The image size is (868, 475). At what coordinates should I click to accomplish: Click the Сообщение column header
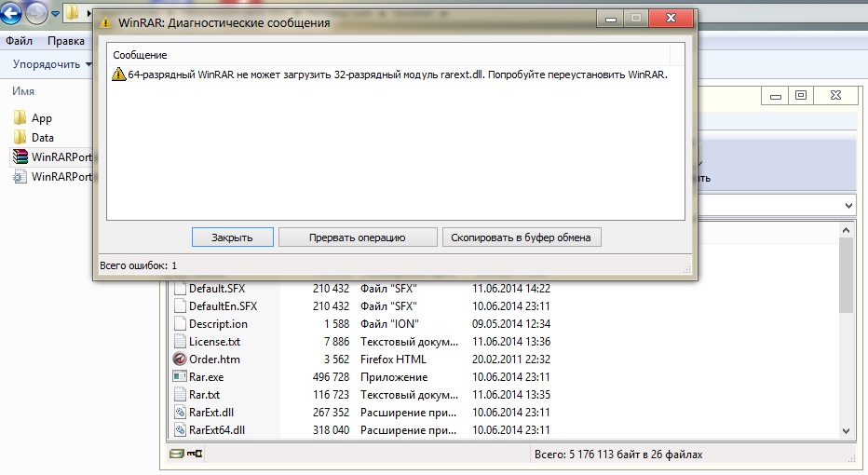[140, 55]
